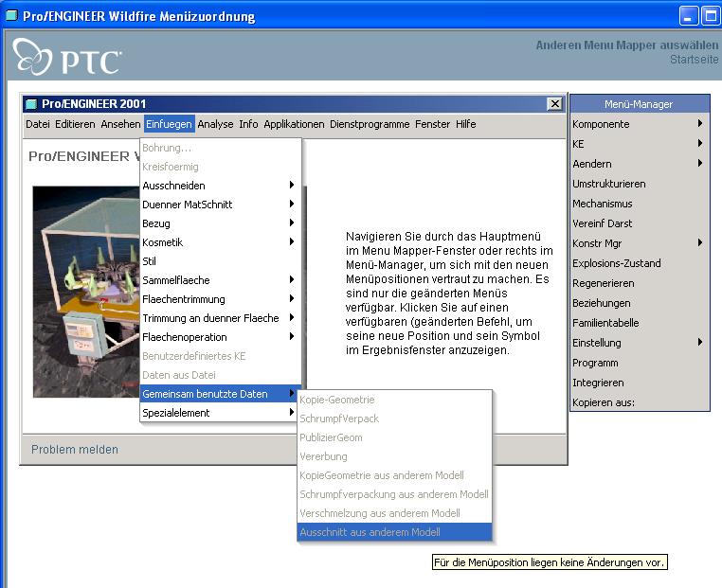Expand the Kosmetik submenu

(221, 242)
